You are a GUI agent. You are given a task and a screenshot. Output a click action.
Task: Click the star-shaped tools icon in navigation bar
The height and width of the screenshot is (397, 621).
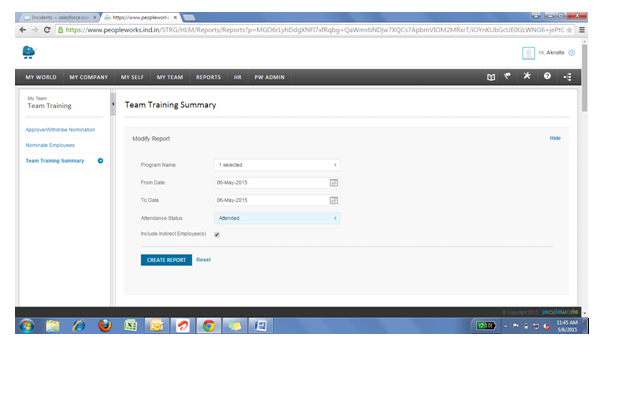point(527,76)
